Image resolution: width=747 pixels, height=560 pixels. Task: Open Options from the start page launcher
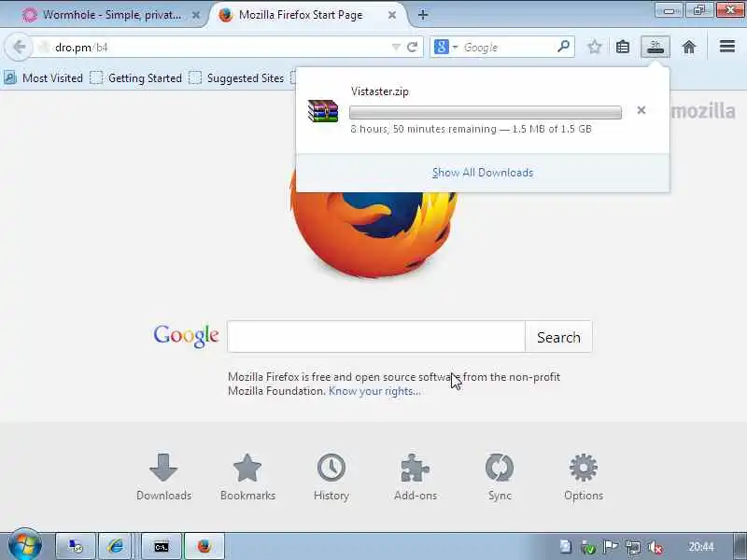pos(583,477)
